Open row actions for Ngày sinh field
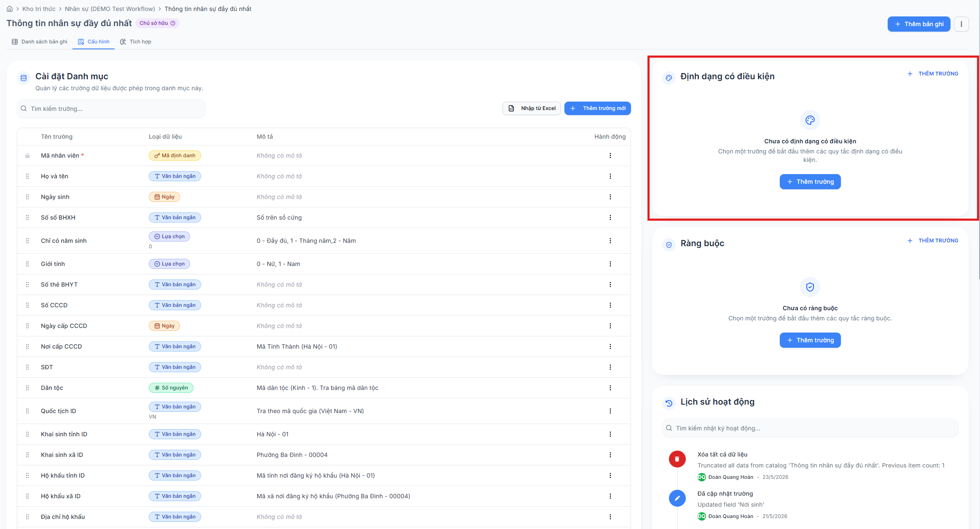 coord(610,197)
